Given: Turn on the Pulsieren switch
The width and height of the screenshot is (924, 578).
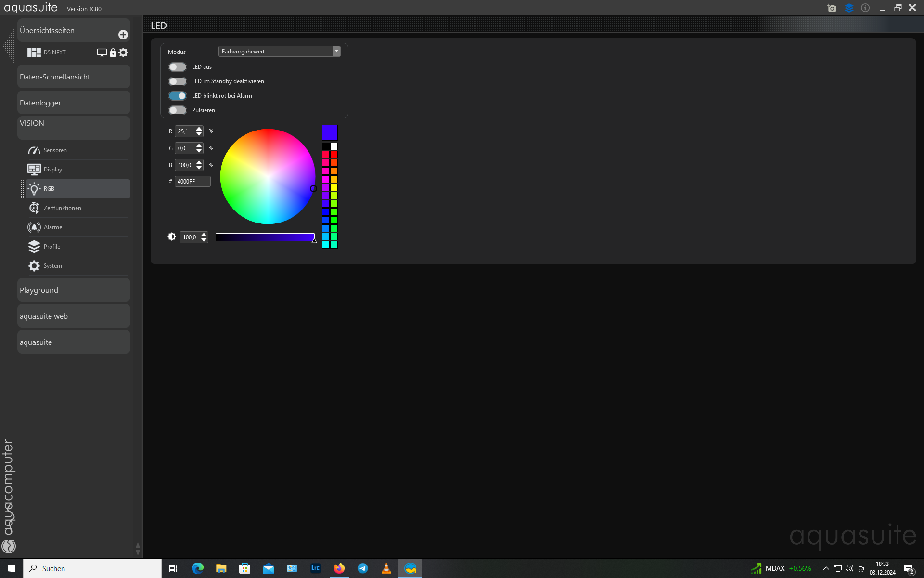Looking at the screenshot, I should (x=177, y=110).
